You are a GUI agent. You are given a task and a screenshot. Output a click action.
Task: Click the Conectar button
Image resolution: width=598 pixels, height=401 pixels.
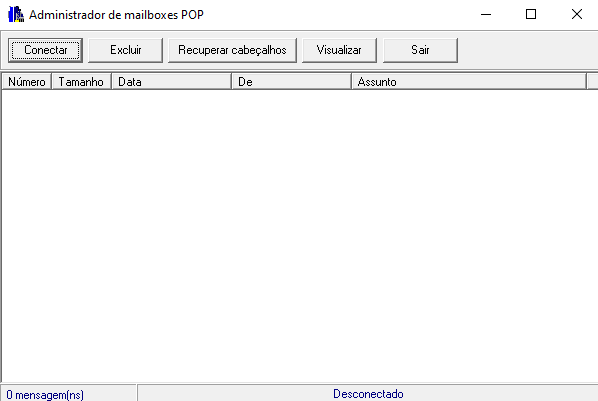(45, 50)
